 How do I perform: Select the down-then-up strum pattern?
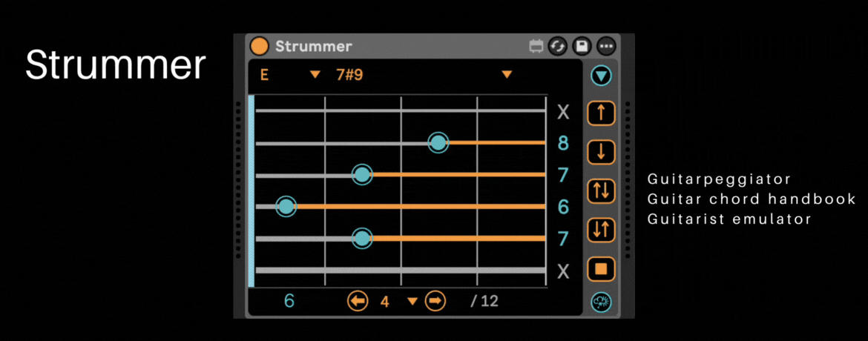point(601,230)
